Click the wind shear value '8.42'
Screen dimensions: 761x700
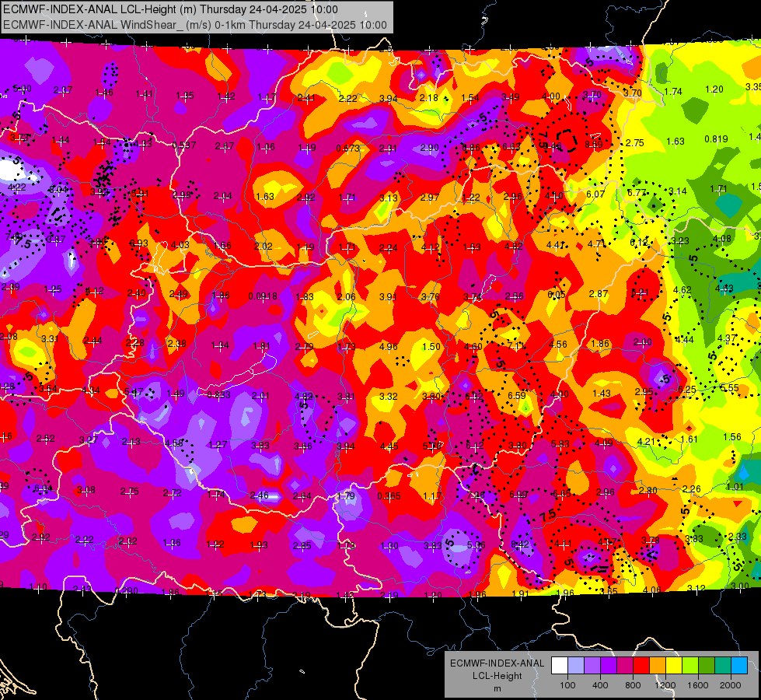pyautogui.click(x=520, y=544)
